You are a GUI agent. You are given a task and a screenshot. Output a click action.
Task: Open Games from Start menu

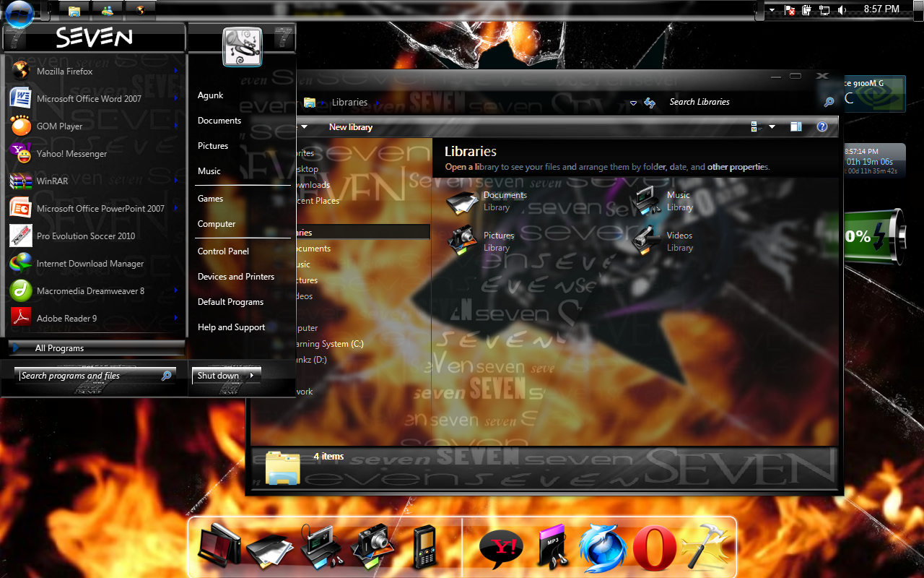[x=210, y=199]
